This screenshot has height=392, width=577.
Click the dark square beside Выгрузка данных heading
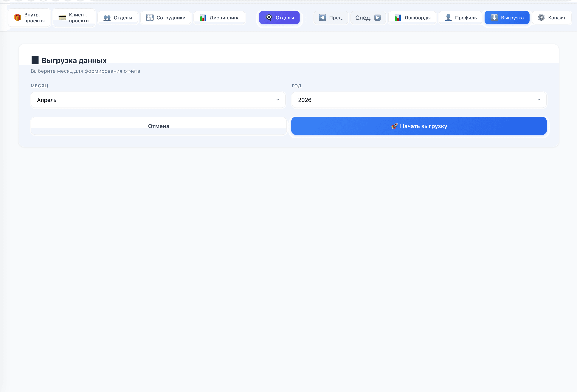(35, 60)
